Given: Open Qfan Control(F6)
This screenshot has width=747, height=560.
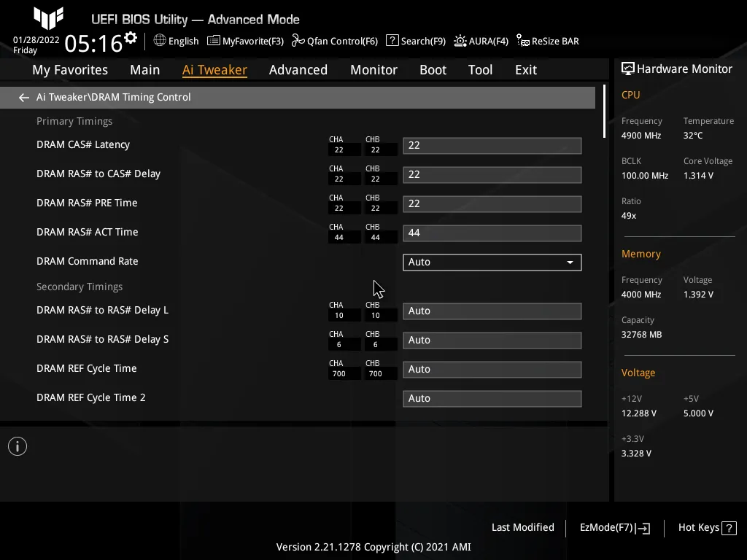Looking at the screenshot, I should (334, 41).
